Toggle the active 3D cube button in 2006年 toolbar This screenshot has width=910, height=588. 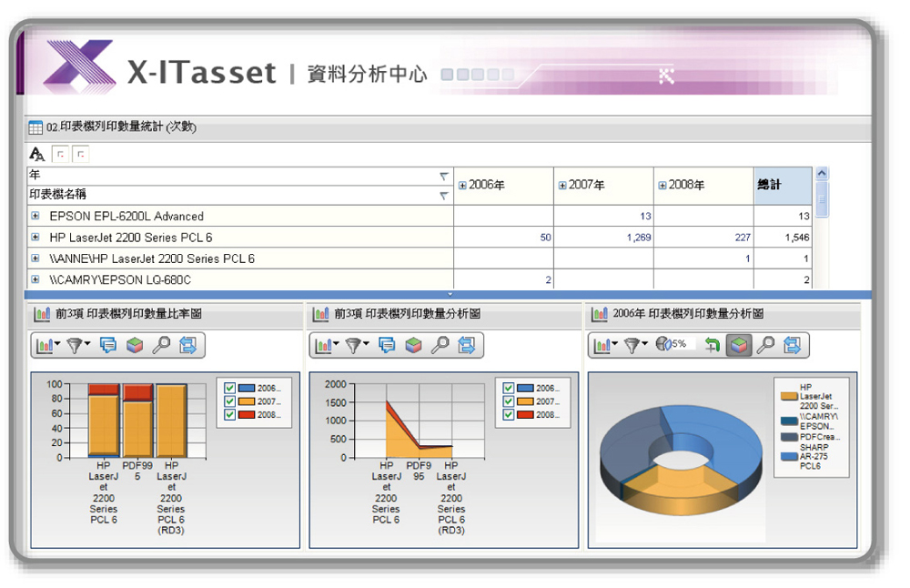[x=739, y=345]
